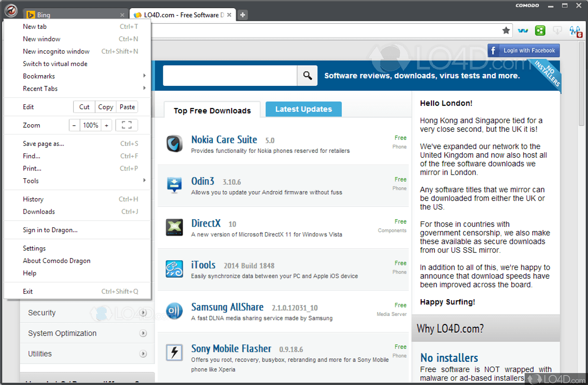This screenshot has width=588, height=385.
Task: Select Find... in the menu
Action: (x=77, y=156)
